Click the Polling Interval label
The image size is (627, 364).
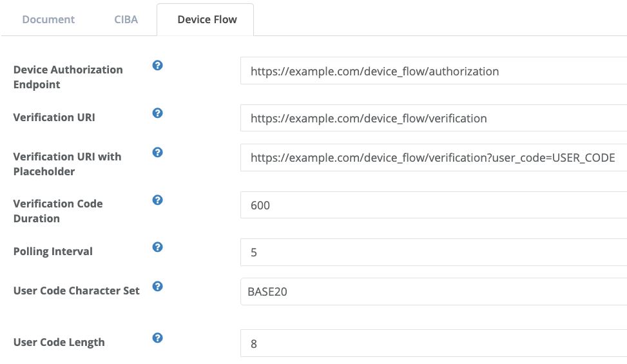tap(53, 251)
